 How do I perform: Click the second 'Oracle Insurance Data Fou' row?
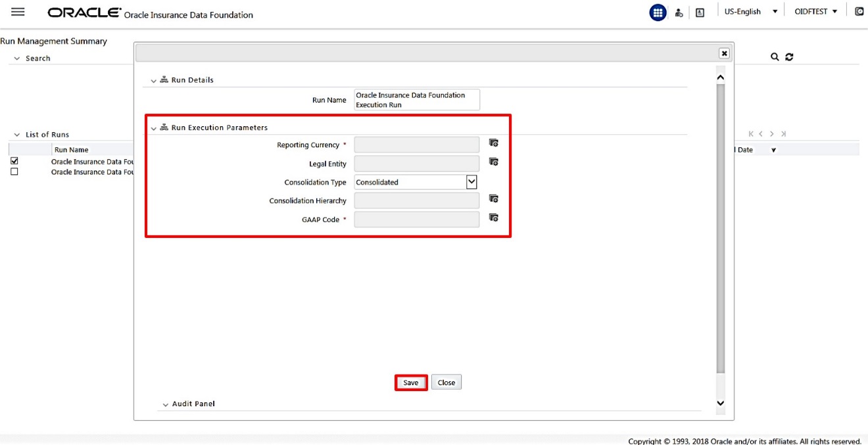point(93,172)
